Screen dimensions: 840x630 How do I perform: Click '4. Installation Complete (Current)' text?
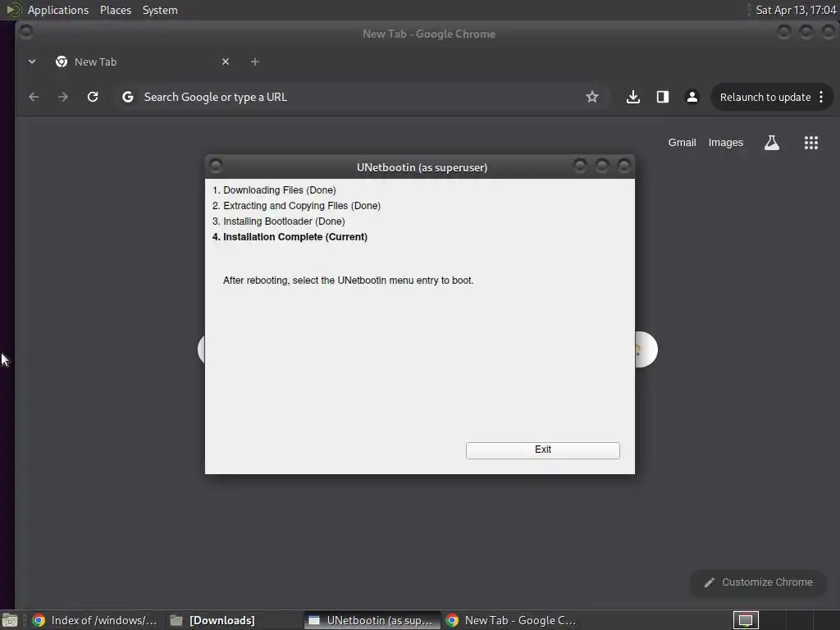(x=290, y=237)
